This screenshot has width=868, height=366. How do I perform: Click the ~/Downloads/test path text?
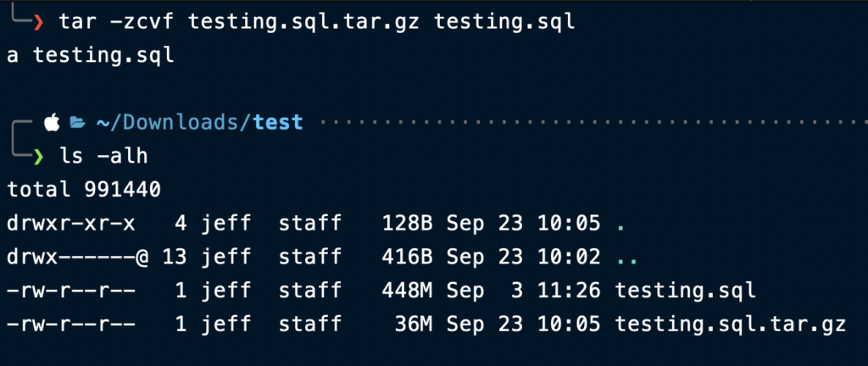point(199,123)
